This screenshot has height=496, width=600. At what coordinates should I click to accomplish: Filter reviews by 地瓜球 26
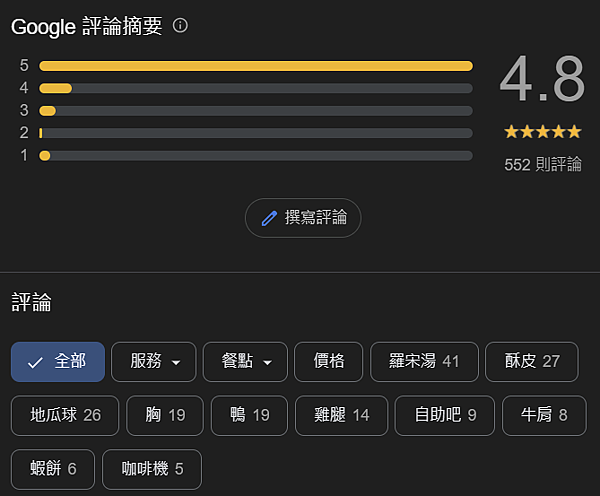click(65, 416)
